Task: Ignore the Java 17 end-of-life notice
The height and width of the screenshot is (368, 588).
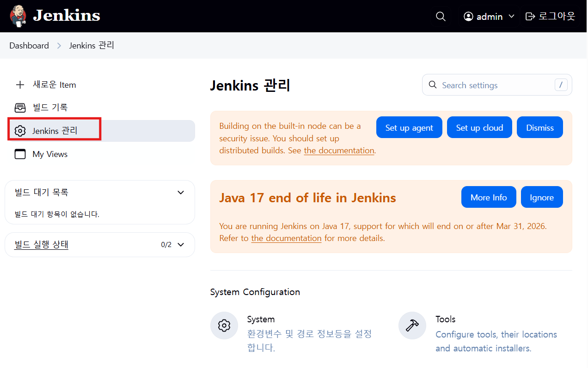Action: click(x=542, y=197)
